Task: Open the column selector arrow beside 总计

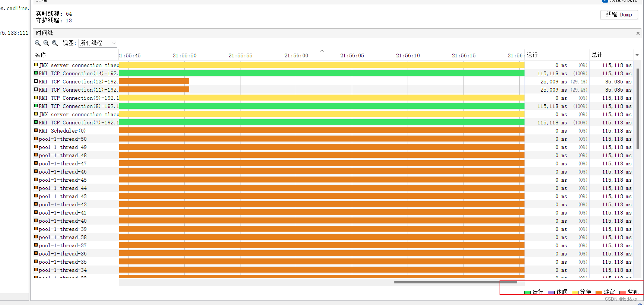Action: (x=637, y=55)
